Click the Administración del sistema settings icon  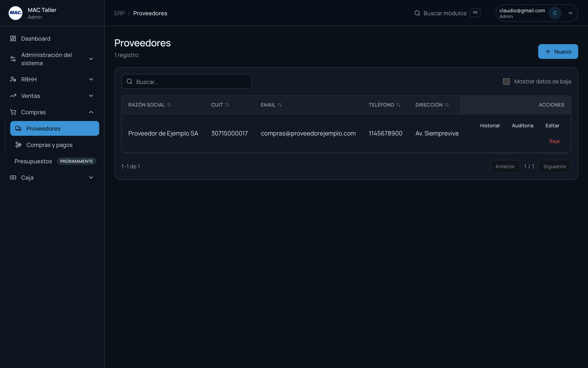pyautogui.click(x=13, y=59)
